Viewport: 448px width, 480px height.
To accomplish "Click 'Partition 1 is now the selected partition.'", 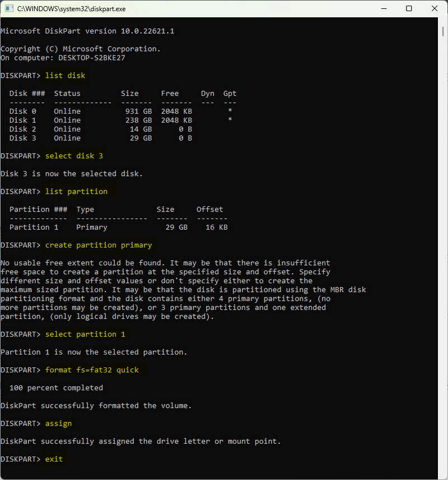I will (94, 352).
